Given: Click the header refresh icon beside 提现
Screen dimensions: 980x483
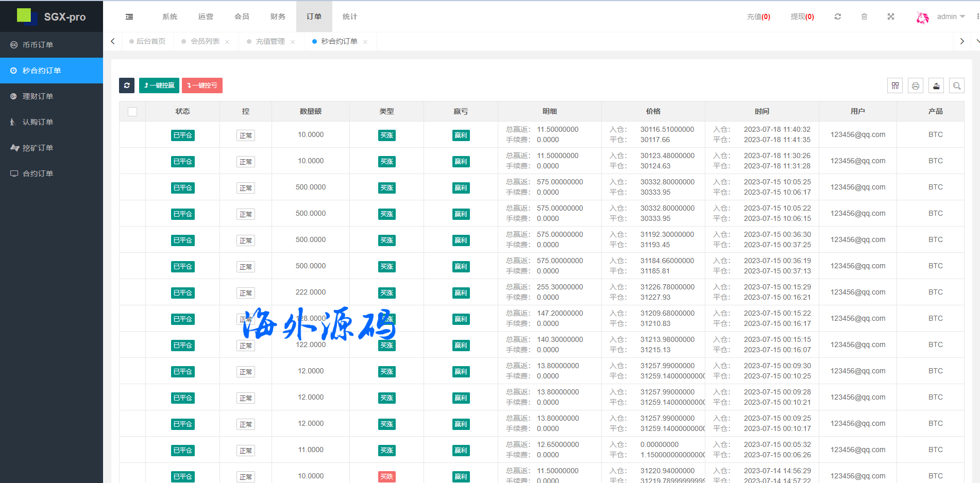Looking at the screenshot, I should point(838,16).
